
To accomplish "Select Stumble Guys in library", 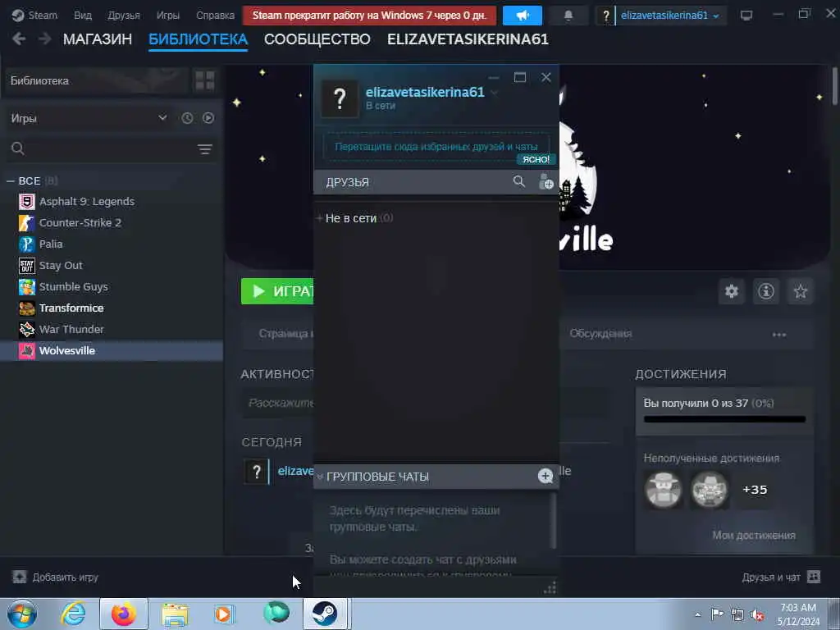I will coord(73,286).
